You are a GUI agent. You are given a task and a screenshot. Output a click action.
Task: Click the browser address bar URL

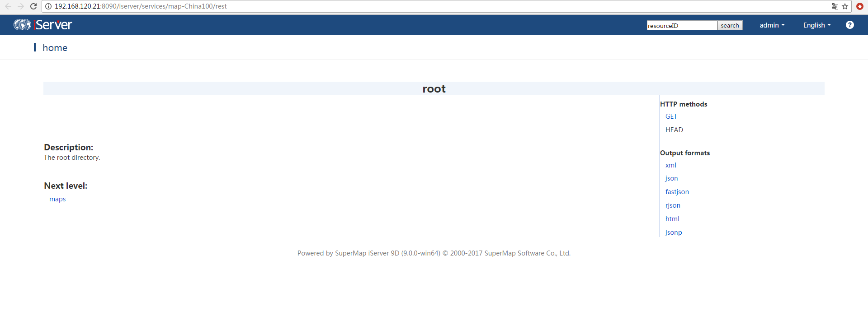[141, 6]
